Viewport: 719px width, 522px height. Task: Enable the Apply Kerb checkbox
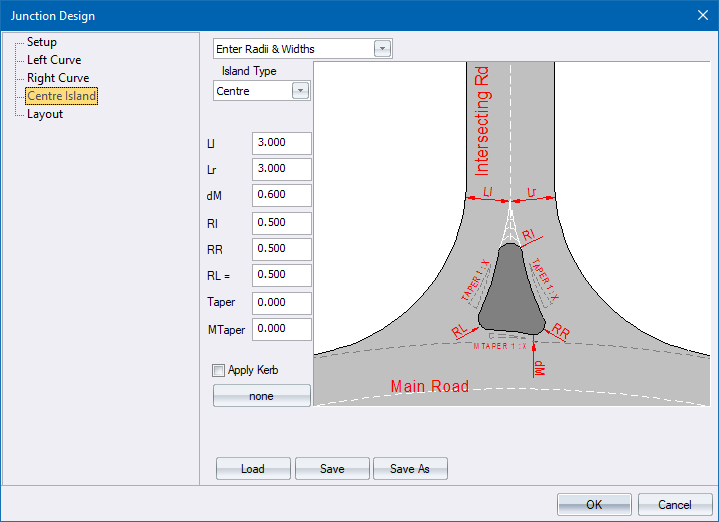[x=219, y=370]
